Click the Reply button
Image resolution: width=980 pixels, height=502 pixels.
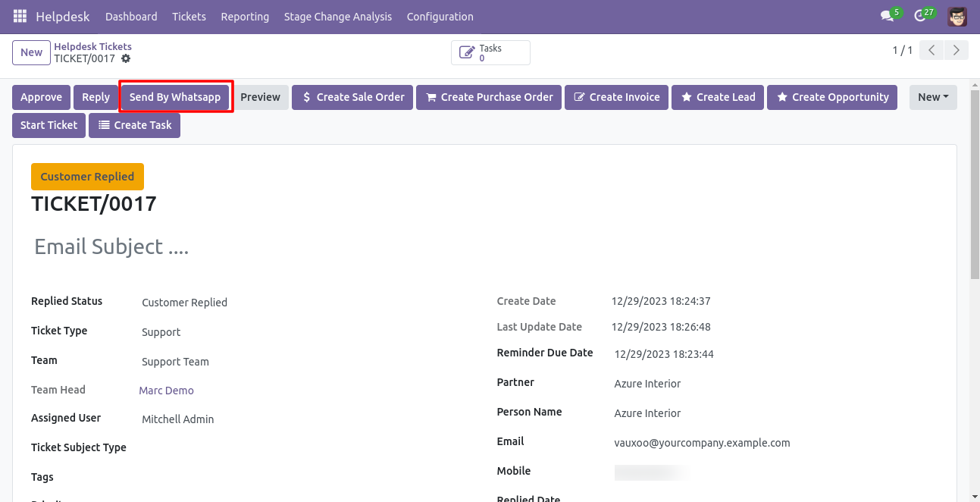pos(95,97)
